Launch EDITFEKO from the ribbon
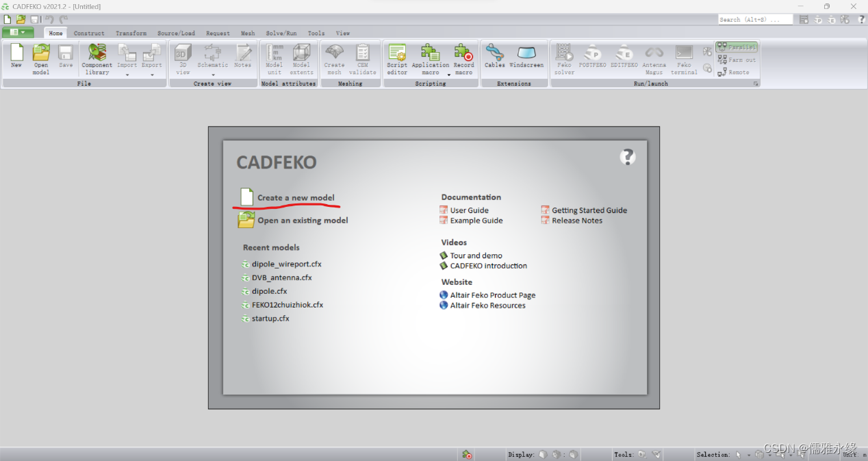Viewport: 868px width, 461px height. tap(624, 56)
